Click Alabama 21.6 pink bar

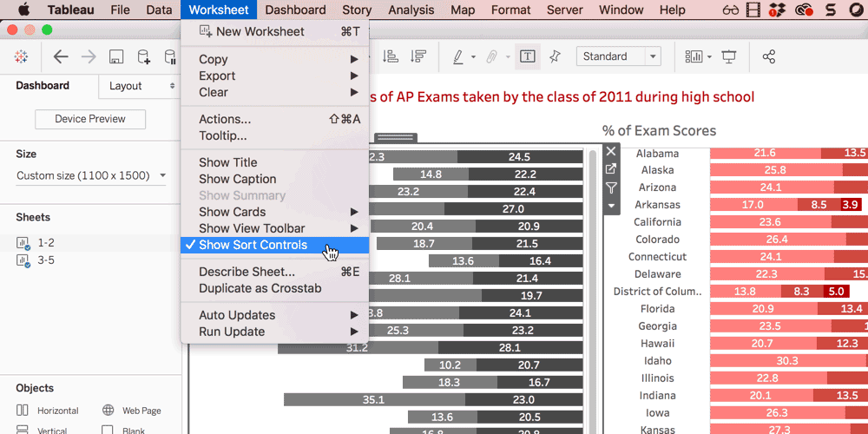[x=765, y=154]
